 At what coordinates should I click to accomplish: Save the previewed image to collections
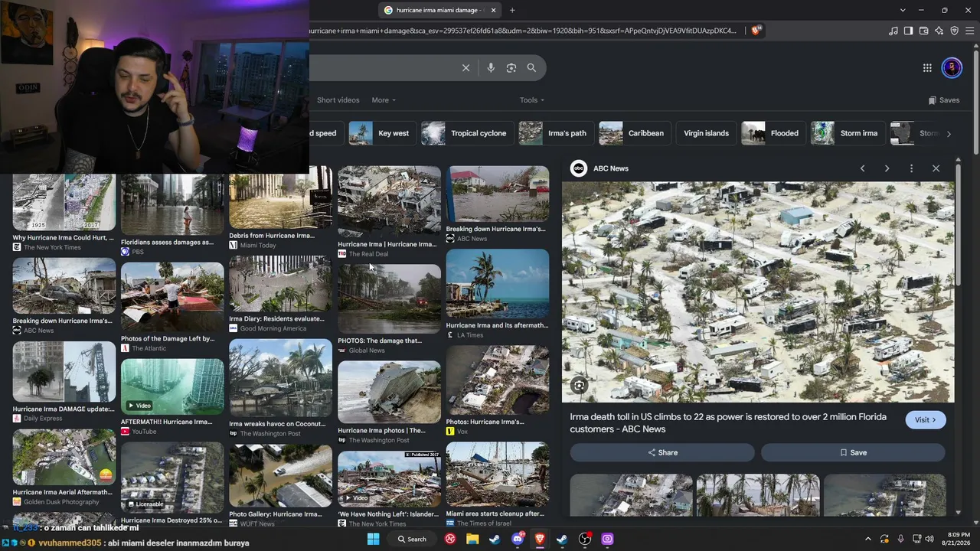[x=853, y=452]
